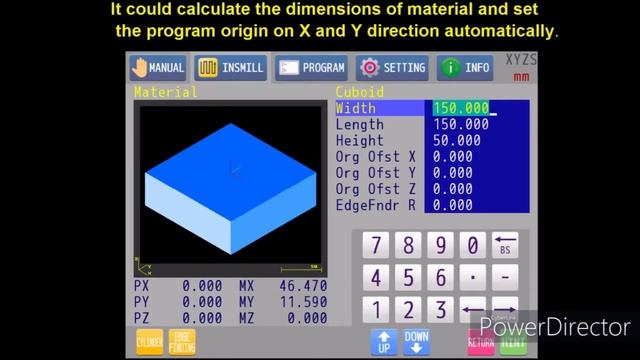Viewport: 640px width, 360px height.
Task: Click the left arrow cursor key
Action: 473,309
